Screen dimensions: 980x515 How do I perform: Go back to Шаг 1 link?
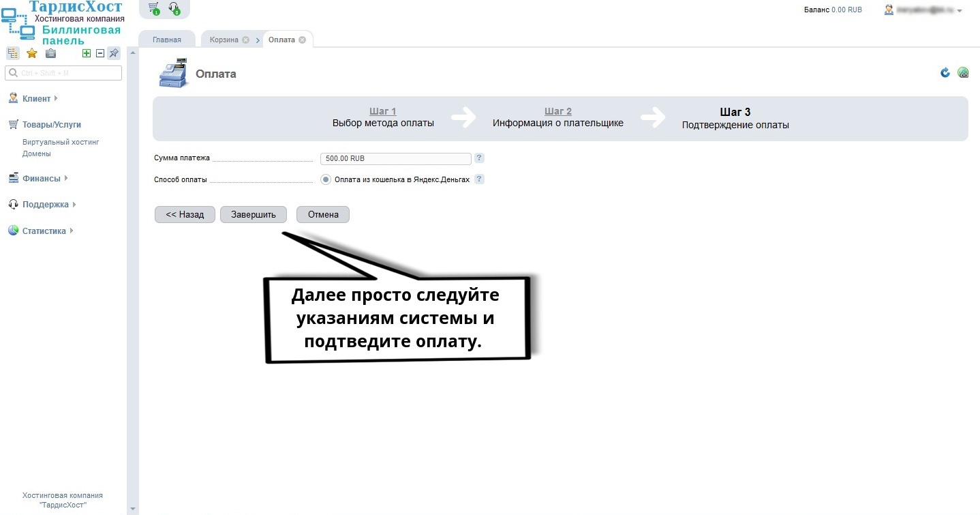pos(383,111)
